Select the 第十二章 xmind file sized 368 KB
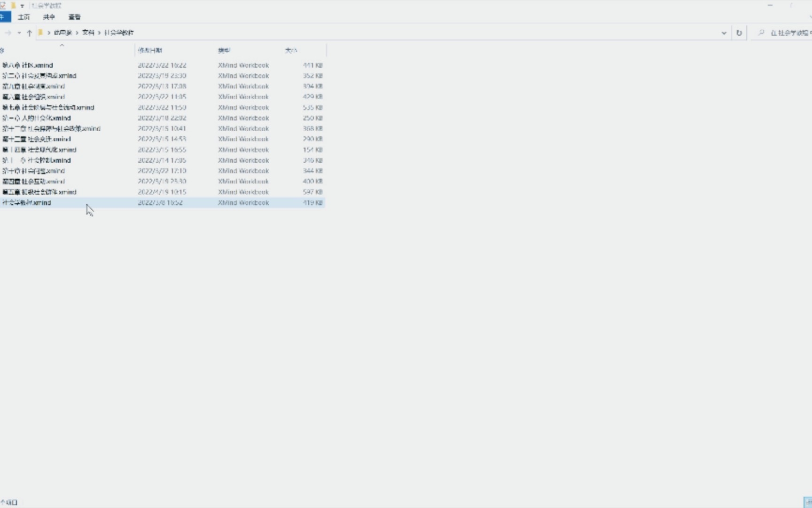Screen dimensions: 812x508 [x=51, y=128]
